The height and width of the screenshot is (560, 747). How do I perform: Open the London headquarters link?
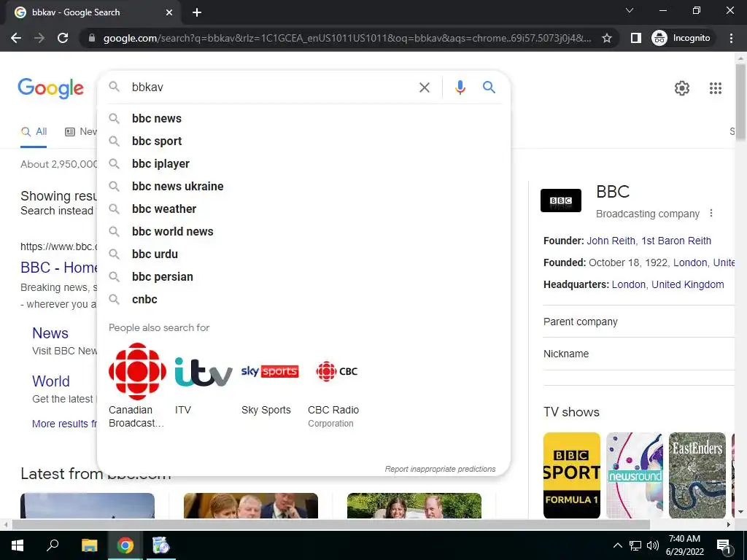click(x=628, y=284)
